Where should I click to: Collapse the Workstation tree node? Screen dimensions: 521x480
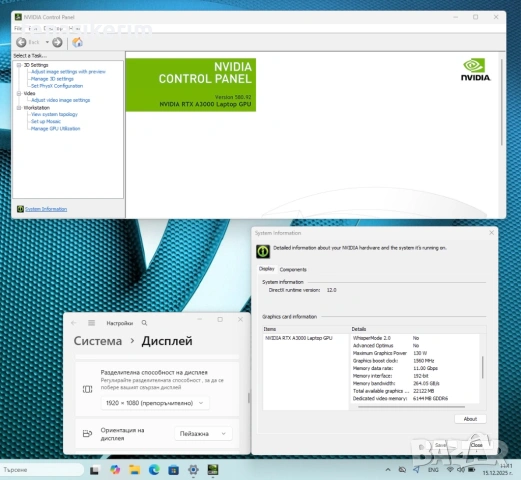pos(19,108)
